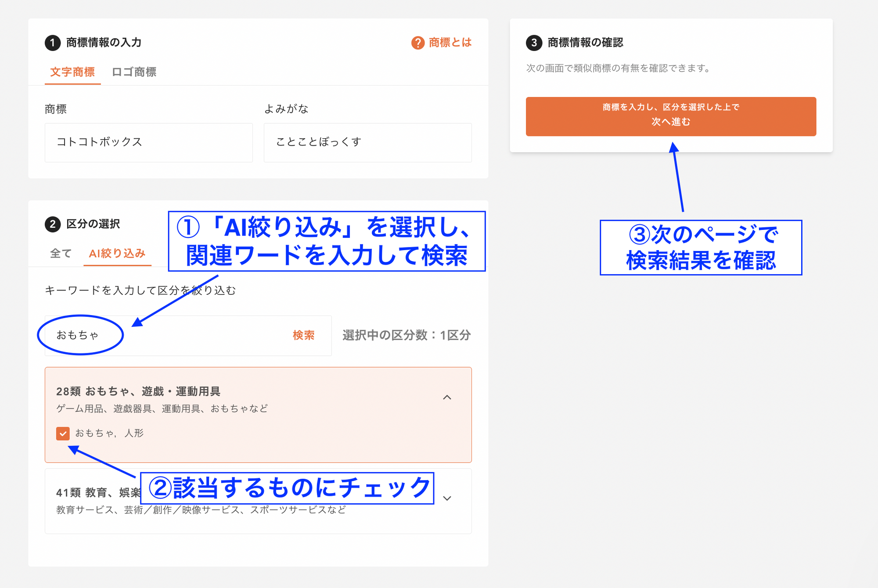The width and height of the screenshot is (878, 588).
Task: Click the 商標 input field
Action: tap(148, 143)
